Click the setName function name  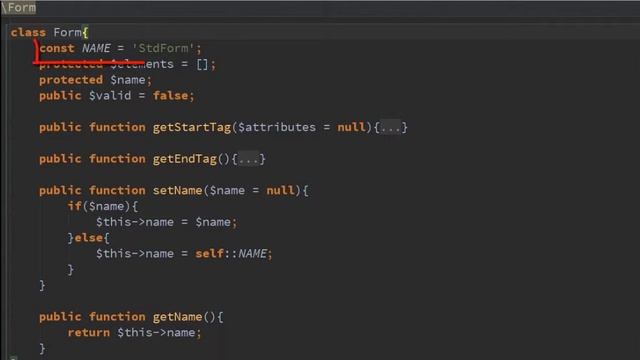click(178, 191)
